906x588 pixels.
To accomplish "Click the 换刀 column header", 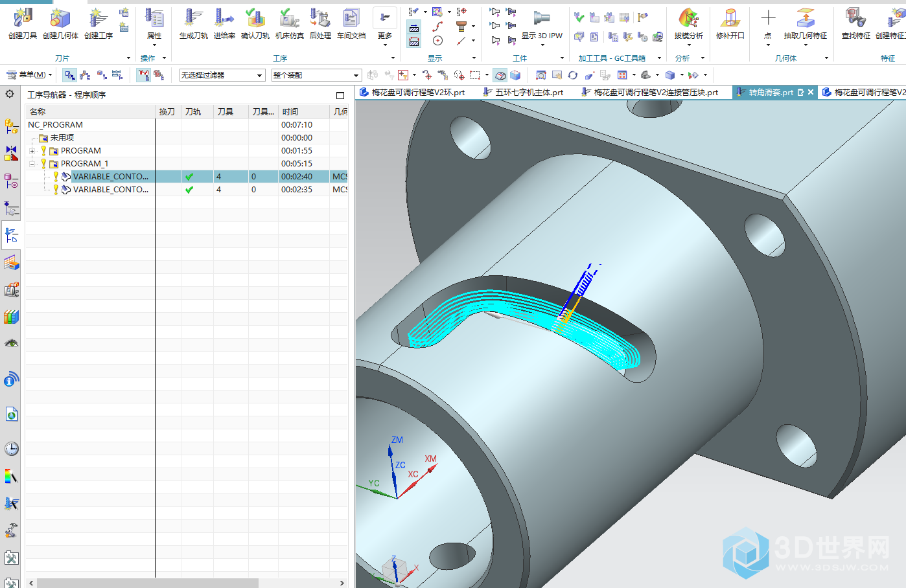I will pyautogui.click(x=168, y=111).
